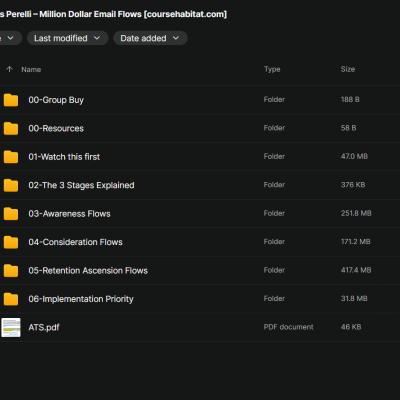Screen dimensions: 400x400
Task: Click the 171.2 MB size value
Action: (355, 242)
